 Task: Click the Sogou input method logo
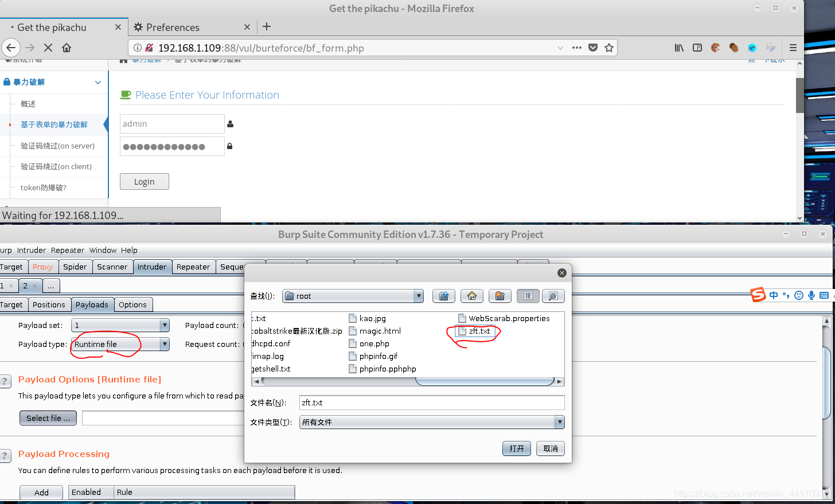[x=759, y=295]
